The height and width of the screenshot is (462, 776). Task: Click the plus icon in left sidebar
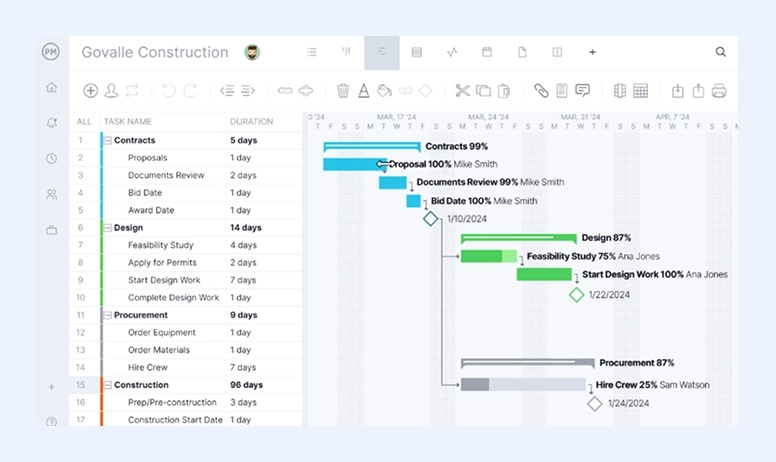(51, 387)
